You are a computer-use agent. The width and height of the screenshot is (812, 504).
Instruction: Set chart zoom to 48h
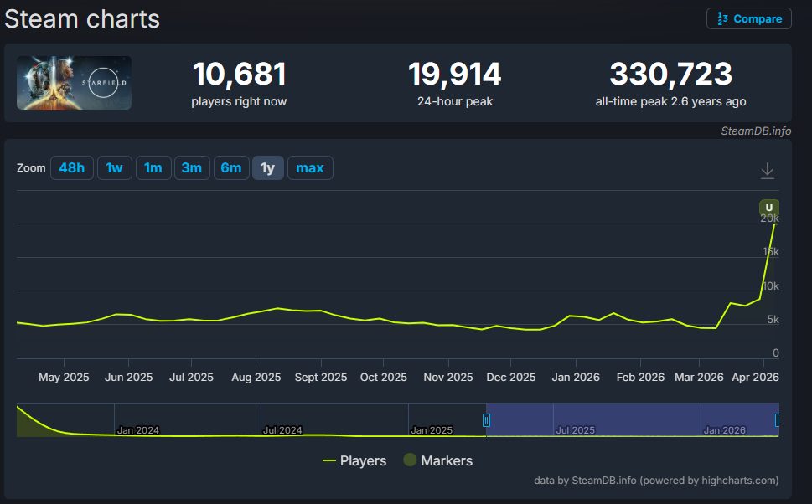pos(72,167)
